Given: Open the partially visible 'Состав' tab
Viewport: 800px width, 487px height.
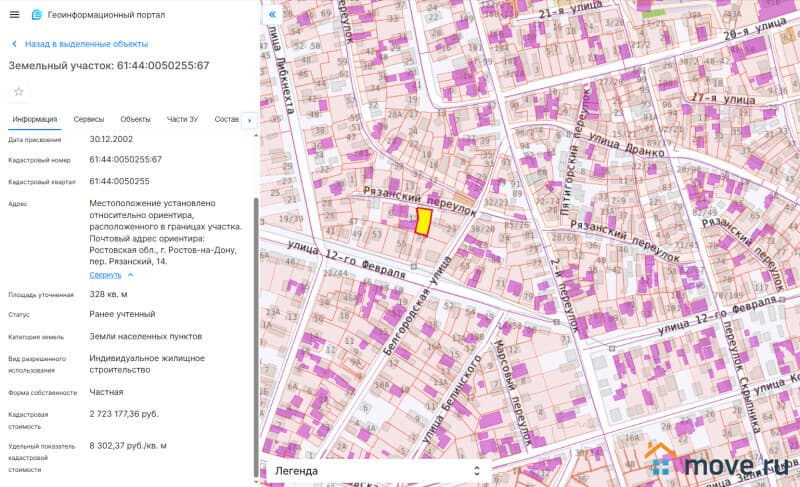Looking at the screenshot, I should [226, 119].
